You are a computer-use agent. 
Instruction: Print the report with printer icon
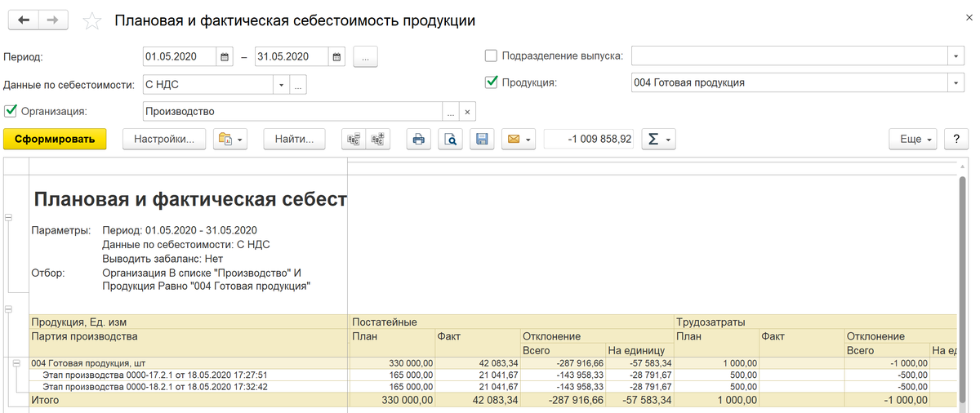coord(419,140)
